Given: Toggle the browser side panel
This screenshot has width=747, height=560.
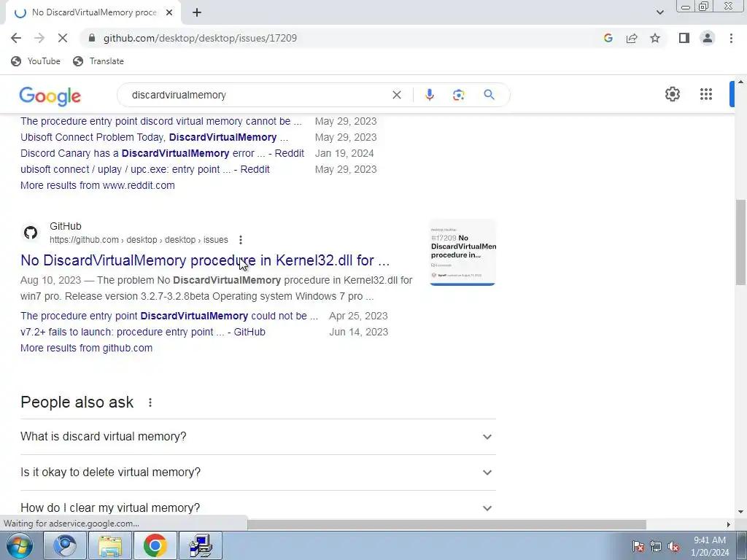Looking at the screenshot, I should 684,38.
